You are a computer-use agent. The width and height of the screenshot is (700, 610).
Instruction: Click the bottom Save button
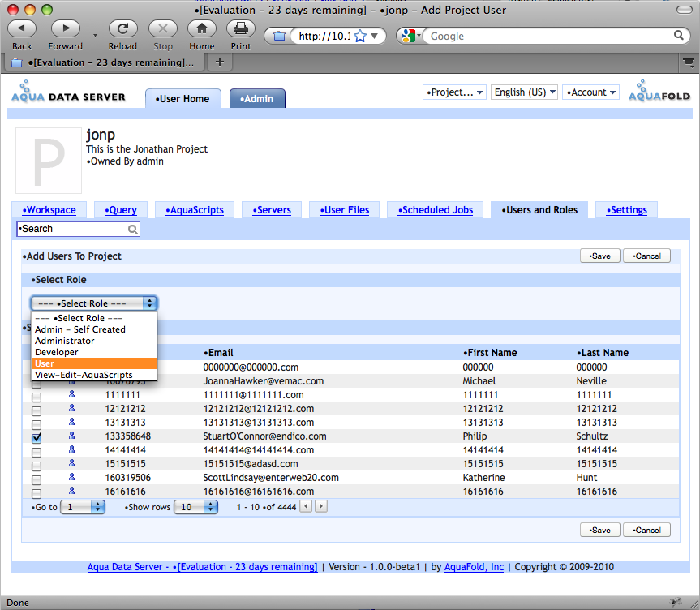[600, 530]
